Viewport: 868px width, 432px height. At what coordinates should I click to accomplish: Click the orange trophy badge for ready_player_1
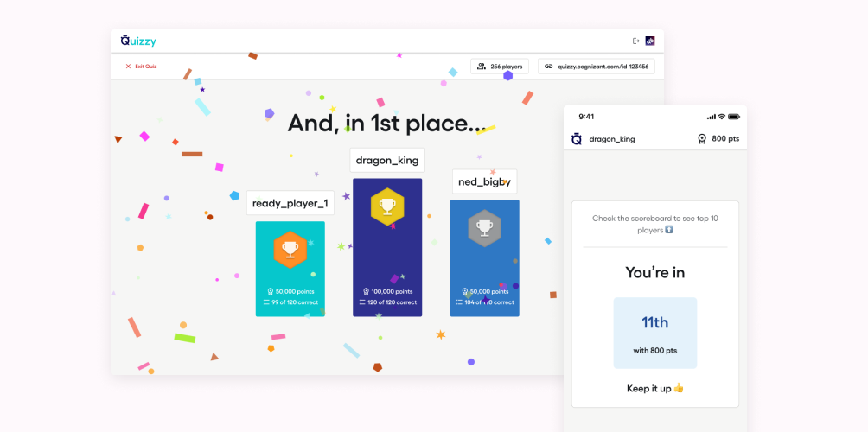coord(290,250)
